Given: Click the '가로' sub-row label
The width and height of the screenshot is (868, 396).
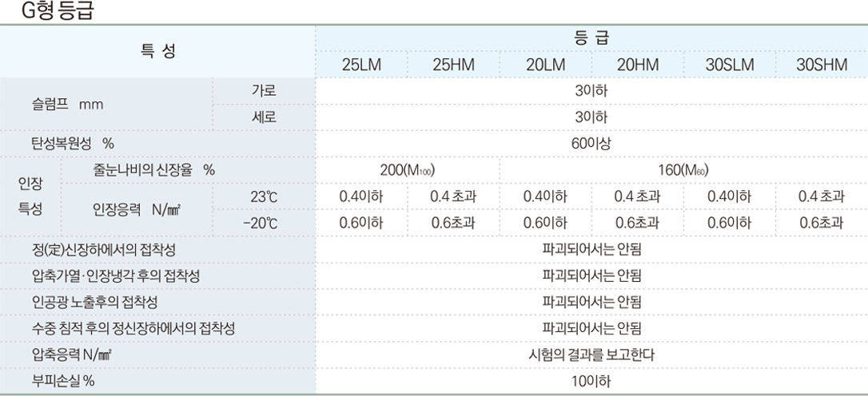Looking at the screenshot, I should [264, 91].
